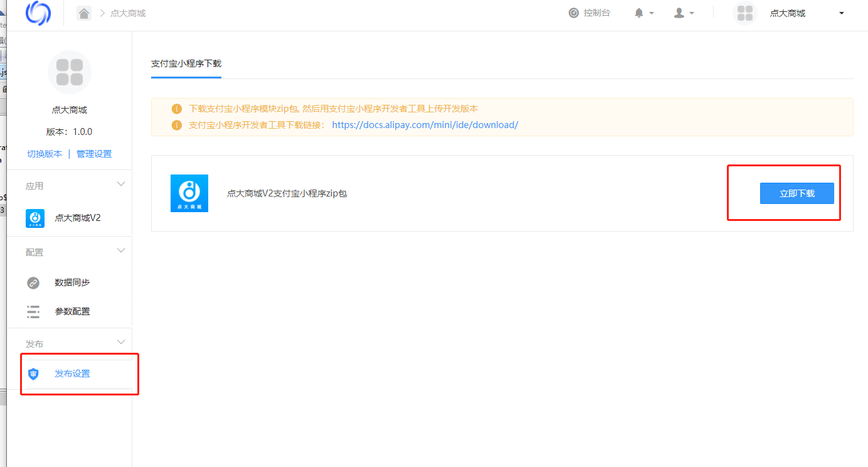Screen dimensions: 868x467
Task: Click 管理设置 link
Action: pos(94,154)
